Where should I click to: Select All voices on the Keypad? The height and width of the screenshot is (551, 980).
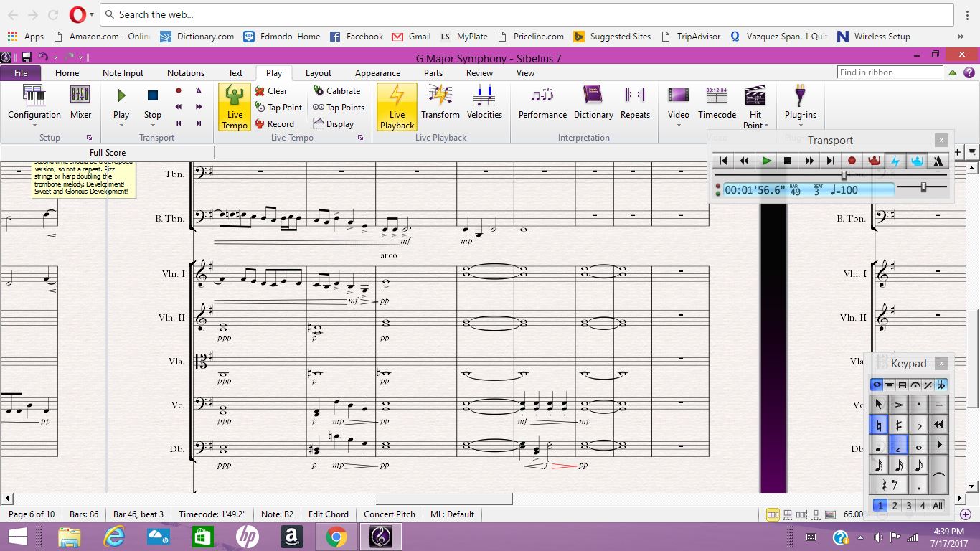click(x=938, y=505)
